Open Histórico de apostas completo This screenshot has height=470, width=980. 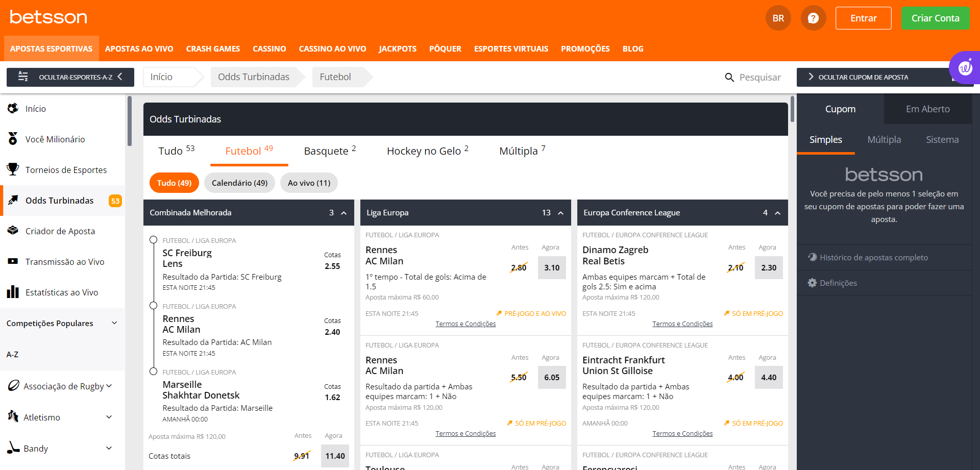pyautogui.click(x=874, y=257)
